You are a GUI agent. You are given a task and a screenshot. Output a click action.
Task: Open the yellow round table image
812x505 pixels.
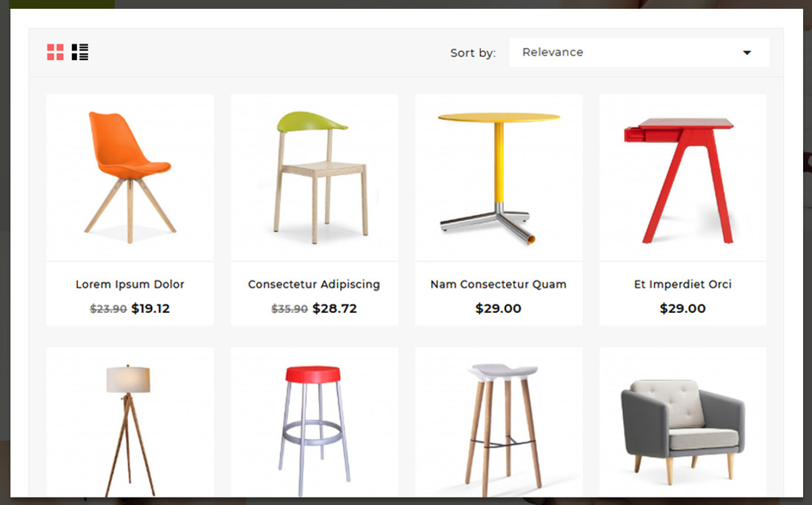click(x=499, y=177)
